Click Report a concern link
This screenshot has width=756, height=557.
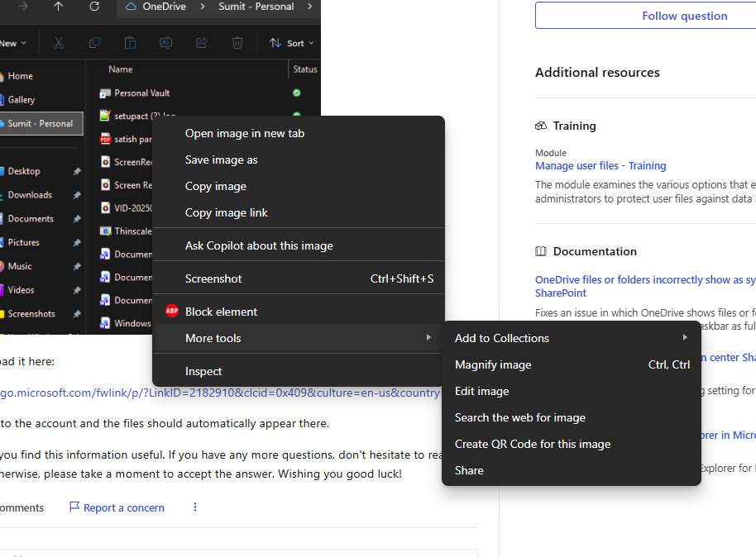(117, 507)
